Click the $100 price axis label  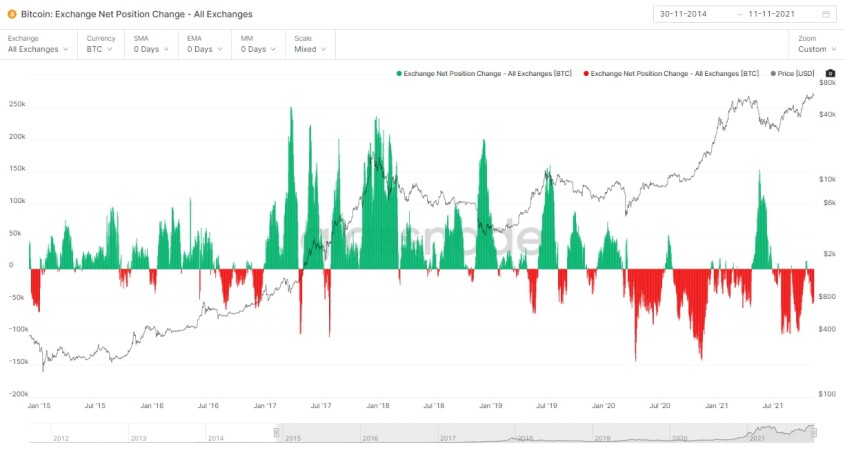click(827, 394)
